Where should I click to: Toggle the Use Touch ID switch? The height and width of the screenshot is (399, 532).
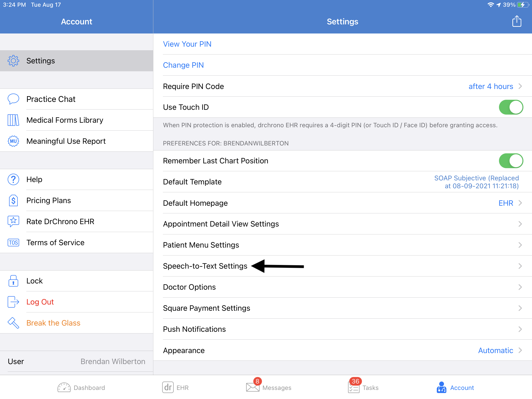pos(511,107)
